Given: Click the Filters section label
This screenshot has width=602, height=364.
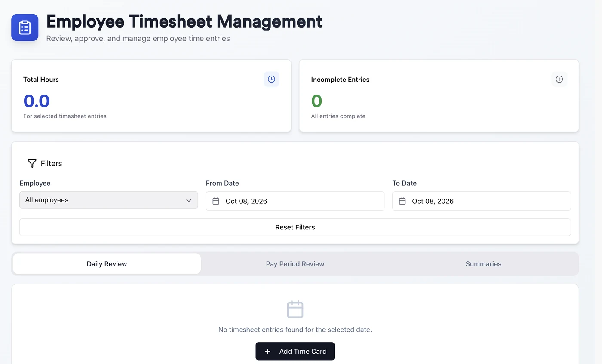Looking at the screenshot, I should [52, 163].
